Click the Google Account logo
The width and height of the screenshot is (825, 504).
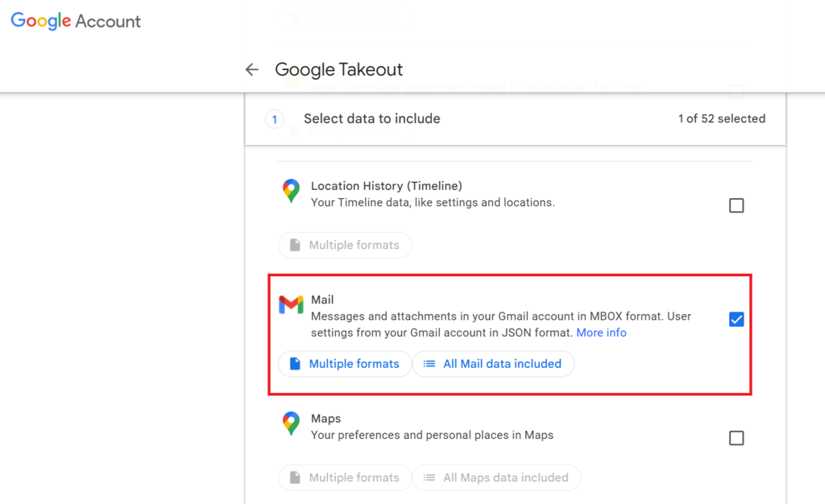pos(75,21)
